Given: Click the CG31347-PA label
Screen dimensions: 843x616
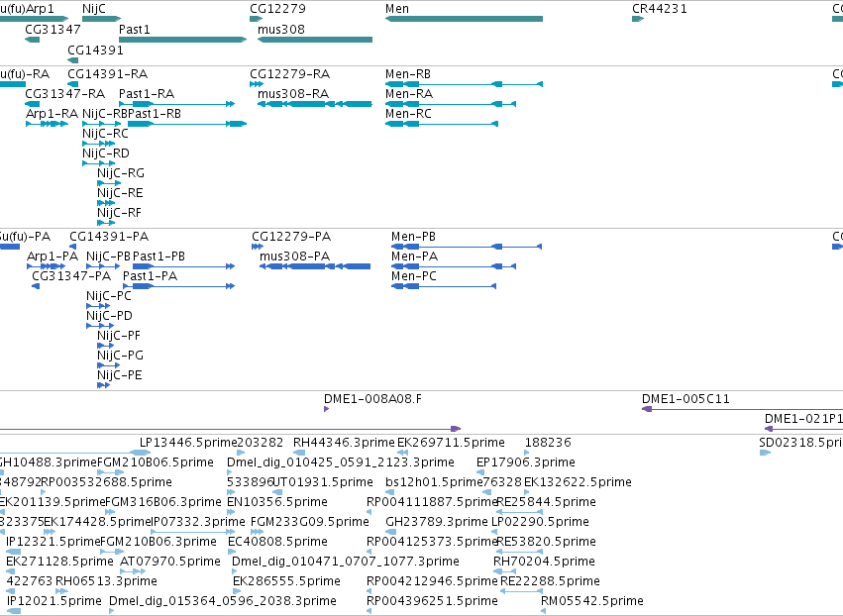Looking at the screenshot, I should 71,276.
